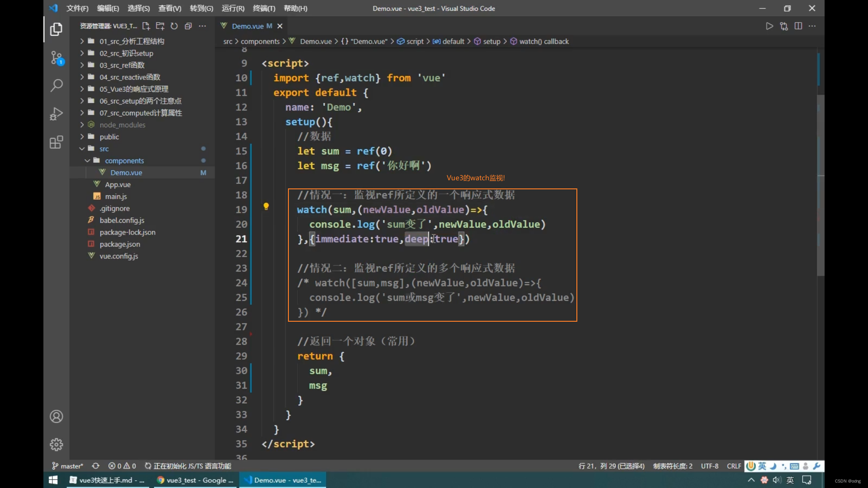Open changes compare icon in editor toolbar
Image resolution: width=868 pixels, height=488 pixels.
pos(784,26)
